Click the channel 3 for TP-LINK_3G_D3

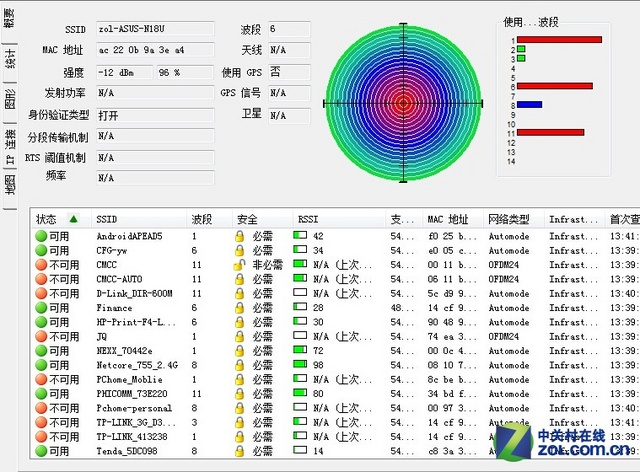click(x=194, y=422)
